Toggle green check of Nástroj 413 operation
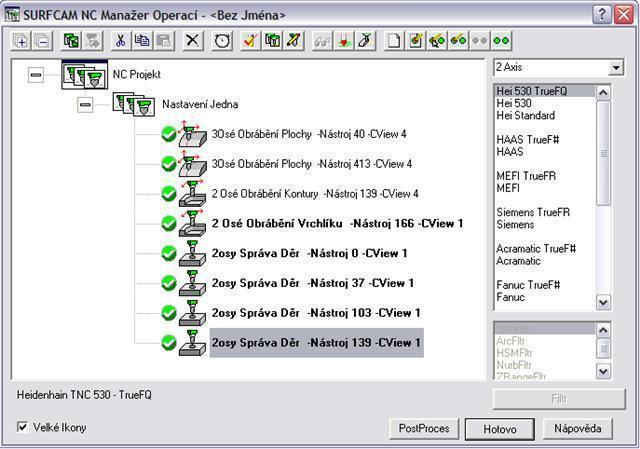The width and height of the screenshot is (640, 449). pos(169,164)
